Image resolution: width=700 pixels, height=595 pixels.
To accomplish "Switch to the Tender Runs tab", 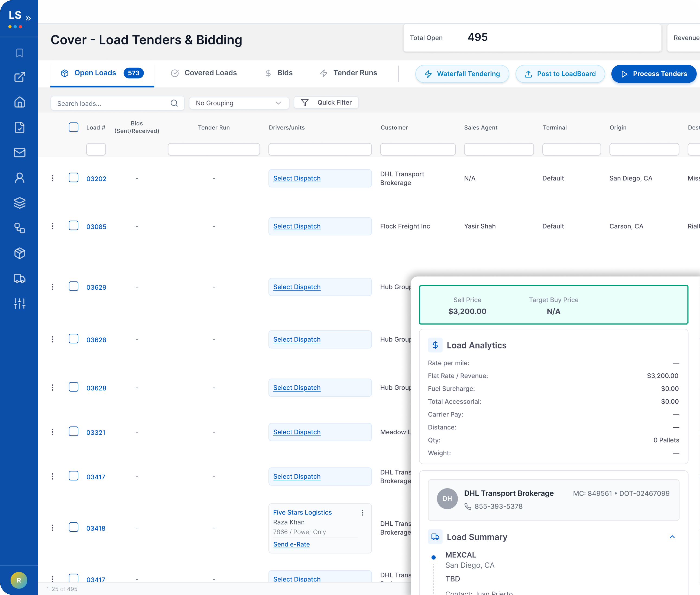I will (x=348, y=73).
